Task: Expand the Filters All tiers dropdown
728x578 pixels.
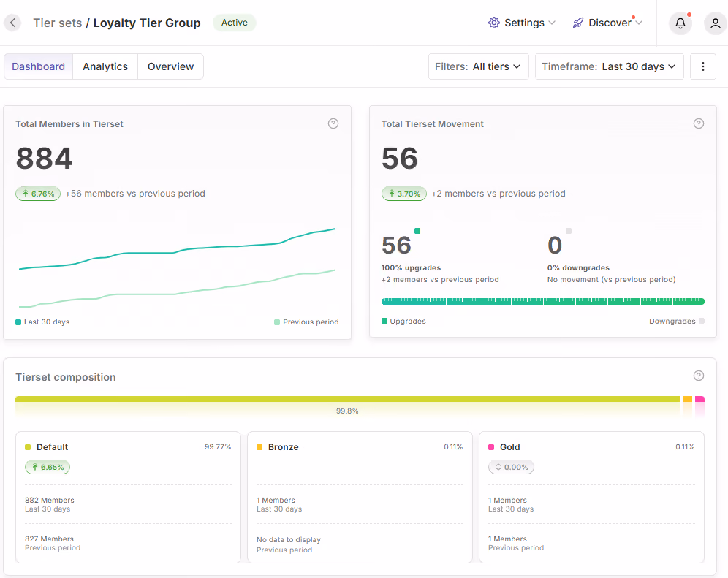Action: [478, 66]
